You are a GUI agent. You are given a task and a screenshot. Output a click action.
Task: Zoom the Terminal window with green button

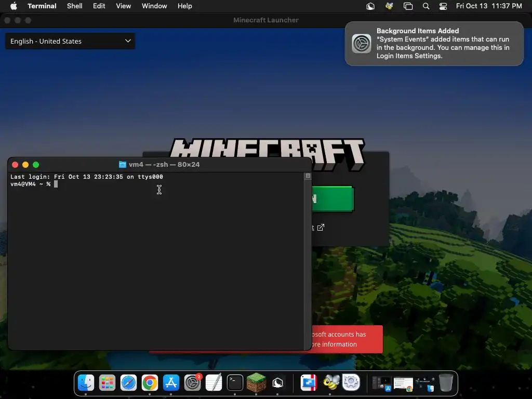pyautogui.click(x=36, y=165)
